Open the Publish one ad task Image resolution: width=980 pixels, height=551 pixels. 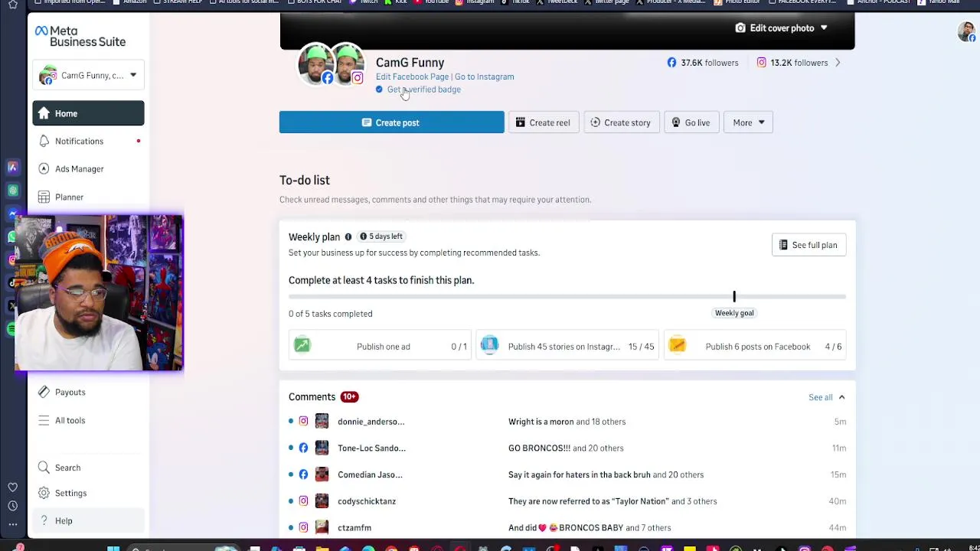380,347
